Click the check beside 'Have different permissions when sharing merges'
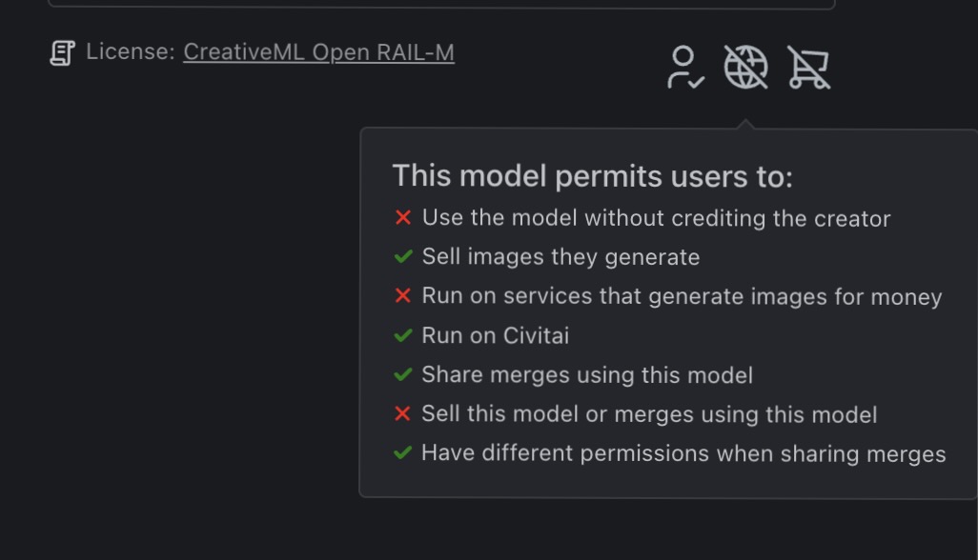 tap(402, 452)
